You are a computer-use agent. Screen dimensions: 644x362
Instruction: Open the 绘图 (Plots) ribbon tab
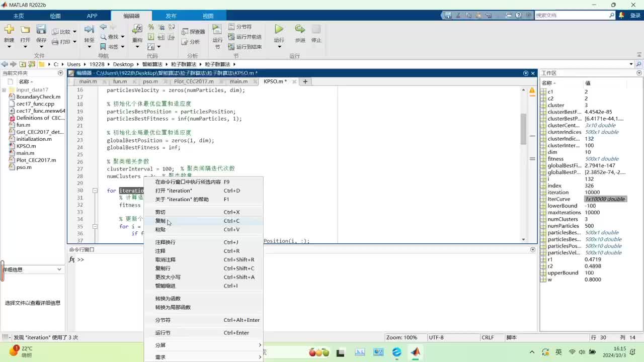click(55, 16)
